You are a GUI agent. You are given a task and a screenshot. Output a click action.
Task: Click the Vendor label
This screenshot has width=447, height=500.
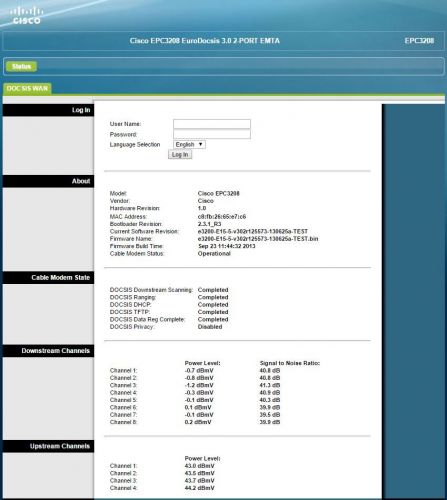point(120,201)
